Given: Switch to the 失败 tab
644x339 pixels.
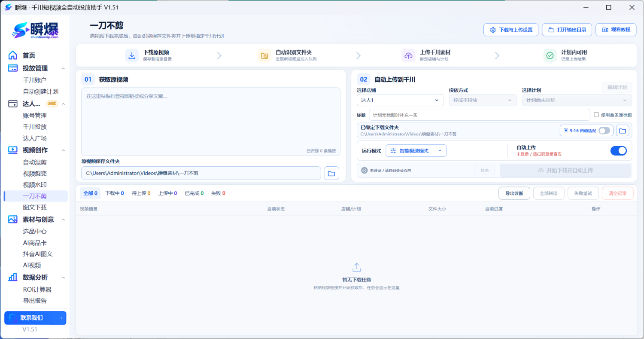Looking at the screenshot, I should pyautogui.click(x=218, y=193).
